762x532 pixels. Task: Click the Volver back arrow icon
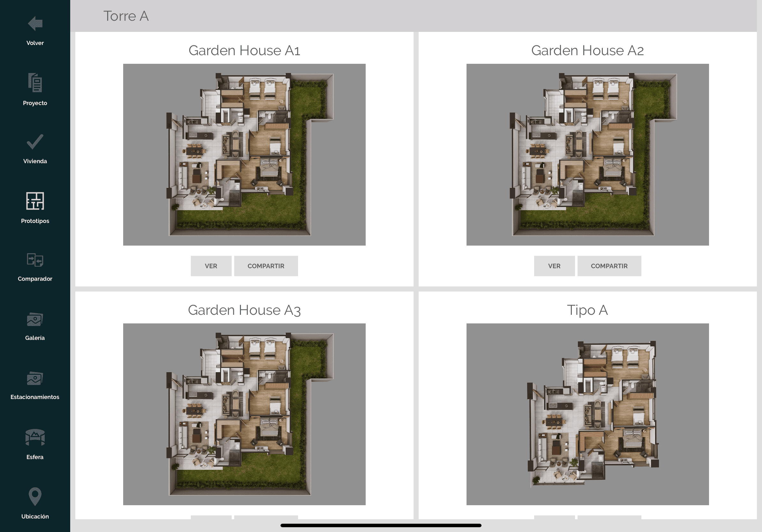pos(35,24)
